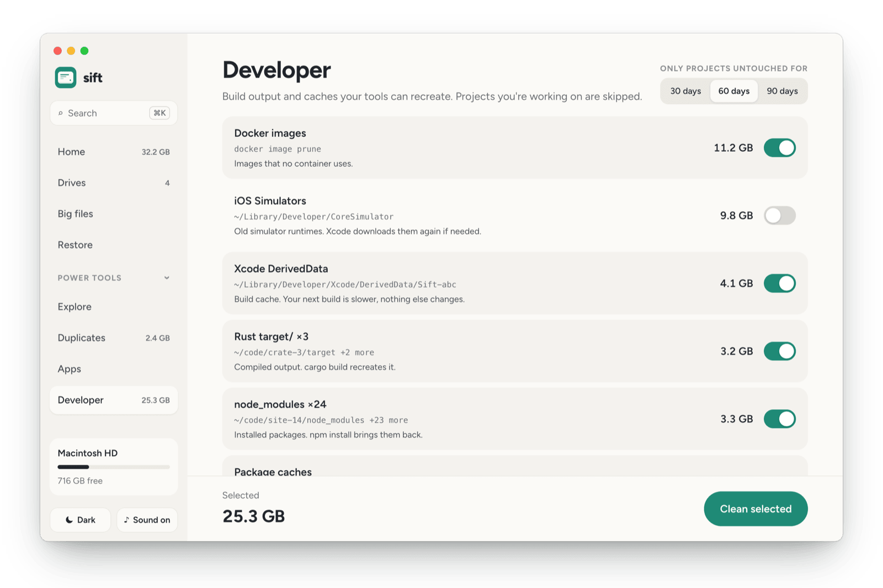Collapse the Power Tools section chevron

tap(167, 278)
